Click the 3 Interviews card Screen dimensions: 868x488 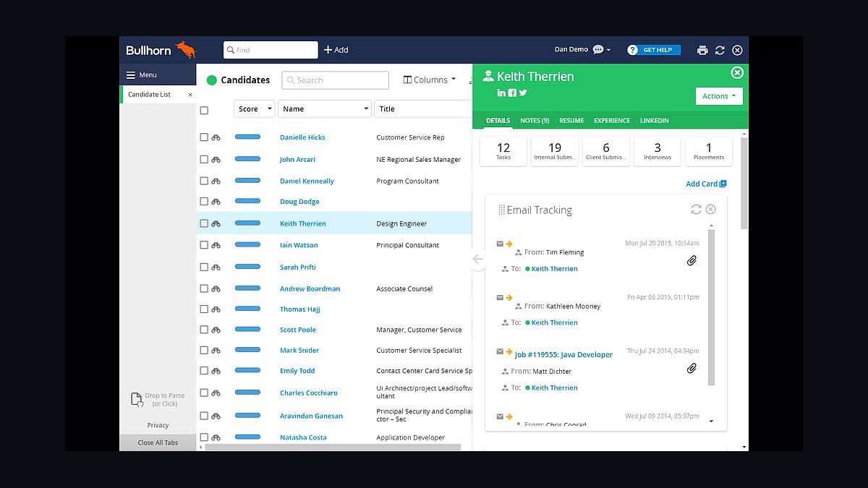click(658, 151)
